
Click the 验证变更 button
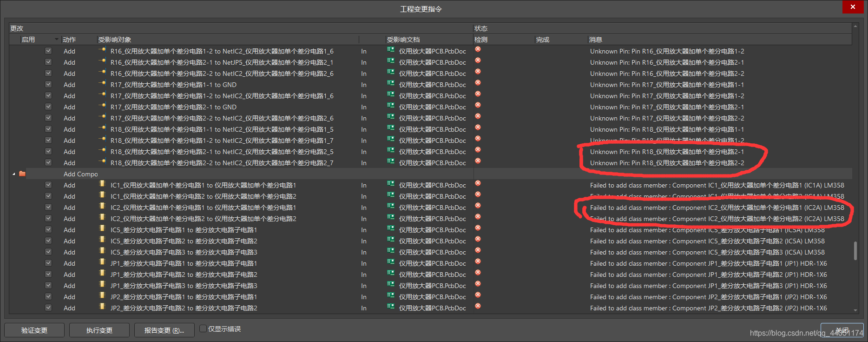34,330
